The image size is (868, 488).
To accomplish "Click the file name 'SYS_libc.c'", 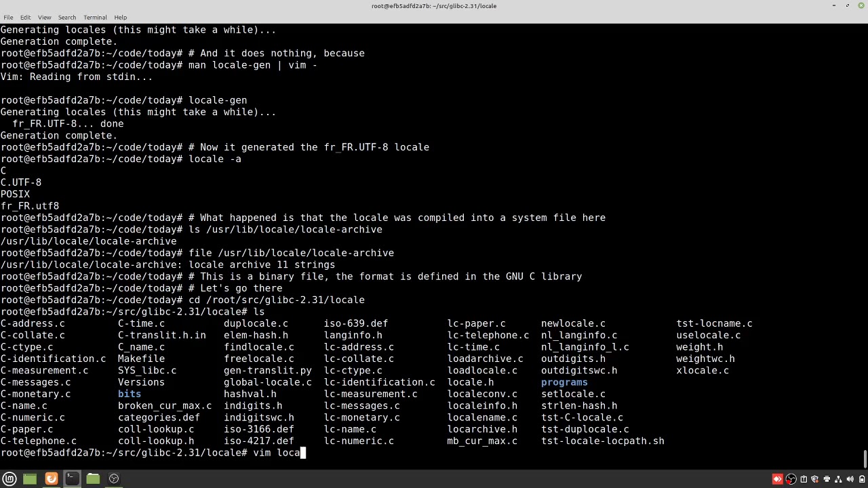I will point(147,370).
